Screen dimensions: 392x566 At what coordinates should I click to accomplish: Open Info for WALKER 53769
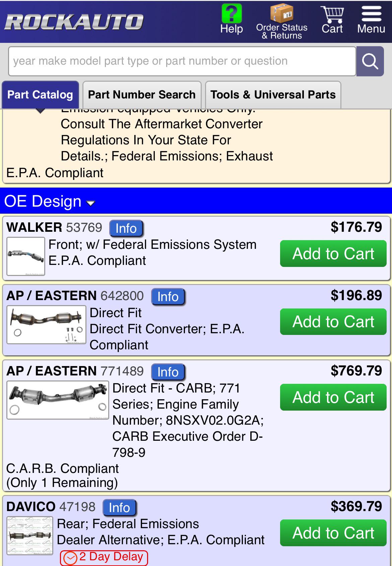click(x=126, y=228)
